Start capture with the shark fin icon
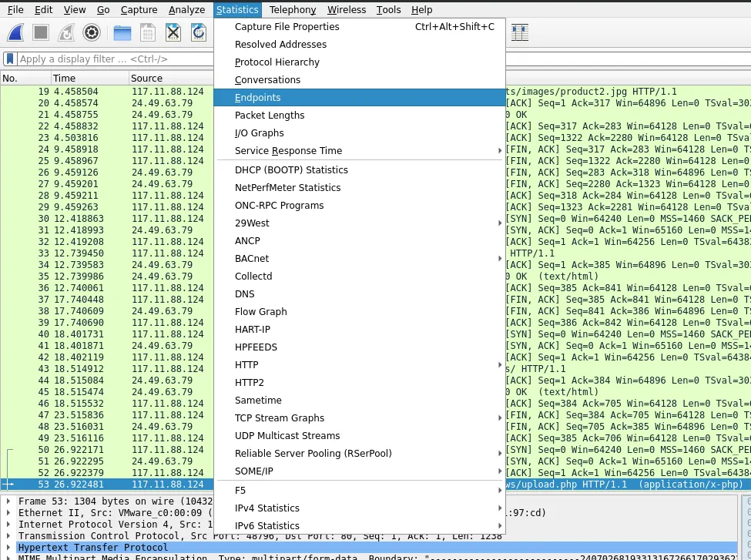This screenshot has width=751, height=560. click(x=16, y=32)
